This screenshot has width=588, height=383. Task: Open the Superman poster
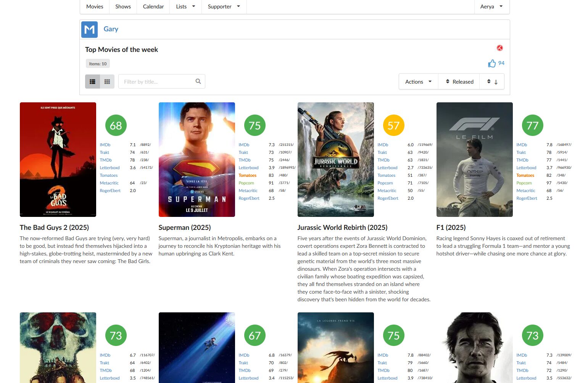tap(197, 160)
